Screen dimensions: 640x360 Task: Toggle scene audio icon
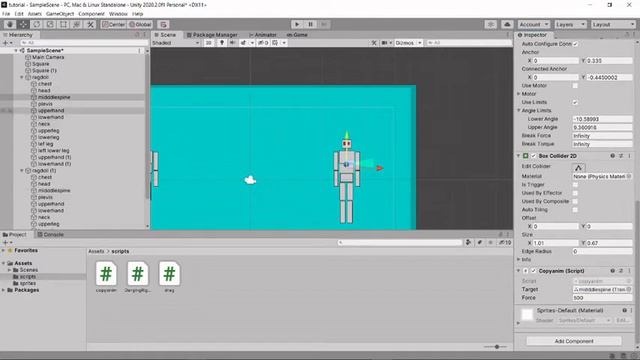click(x=232, y=43)
